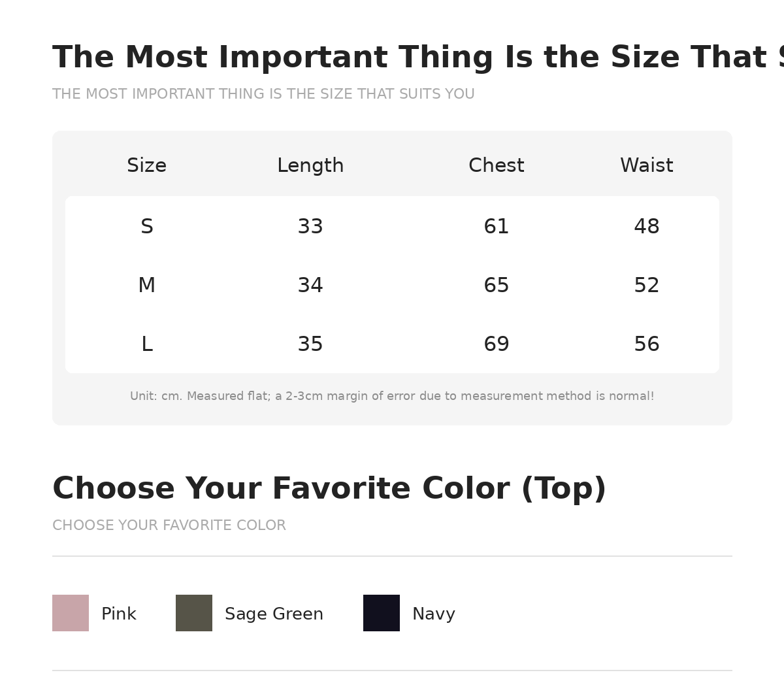Click the Length column header
784x696 pixels.
(310, 166)
